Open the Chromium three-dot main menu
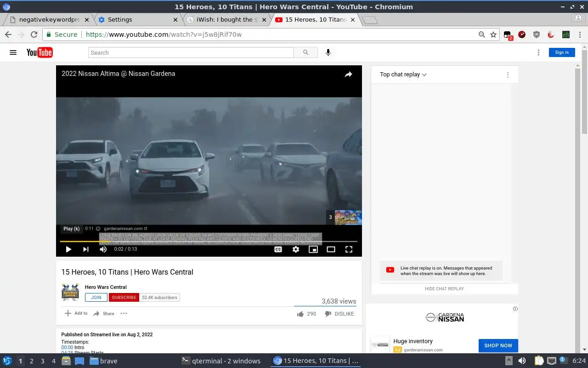This screenshot has height=368, width=588. tap(580, 34)
